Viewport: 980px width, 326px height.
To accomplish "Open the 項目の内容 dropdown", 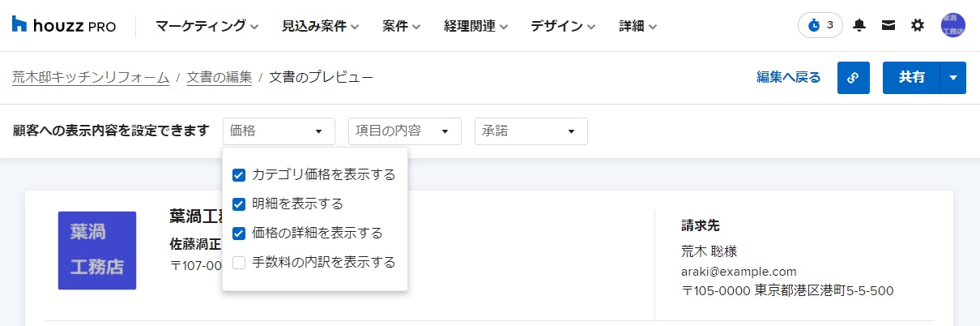I will [405, 131].
